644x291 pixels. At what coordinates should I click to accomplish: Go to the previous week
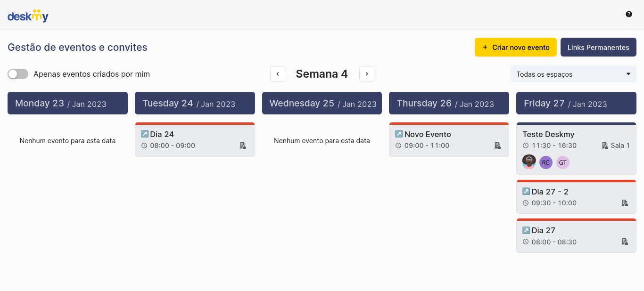(x=278, y=74)
